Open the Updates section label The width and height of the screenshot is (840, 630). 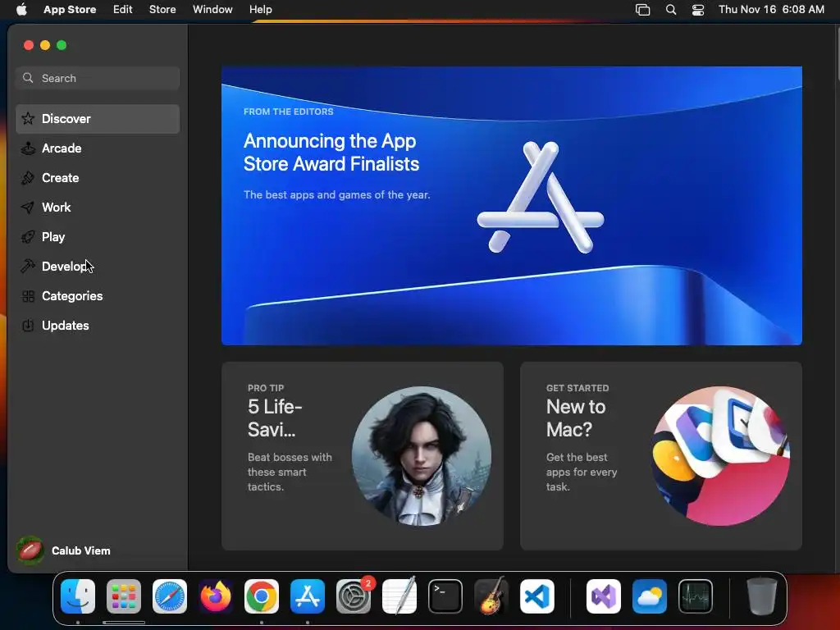click(66, 325)
